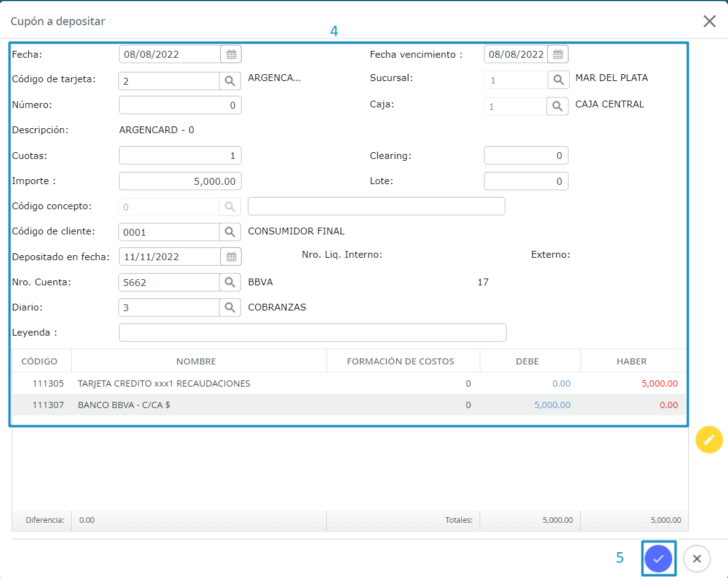This screenshot has width=728, height=578.
Task: Click the Lote input field
Action: tap(526, 181)
